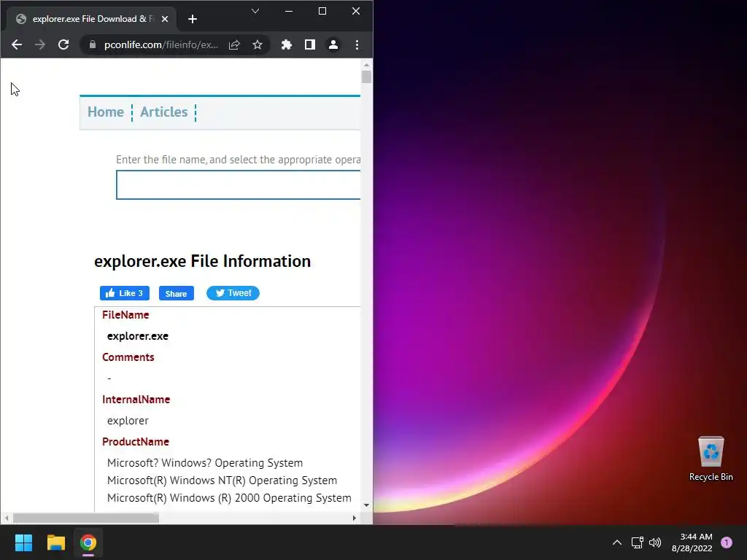This screenshot has width=747, height=560.
Task: View site info via the lock icon
Action: (93, 44)
